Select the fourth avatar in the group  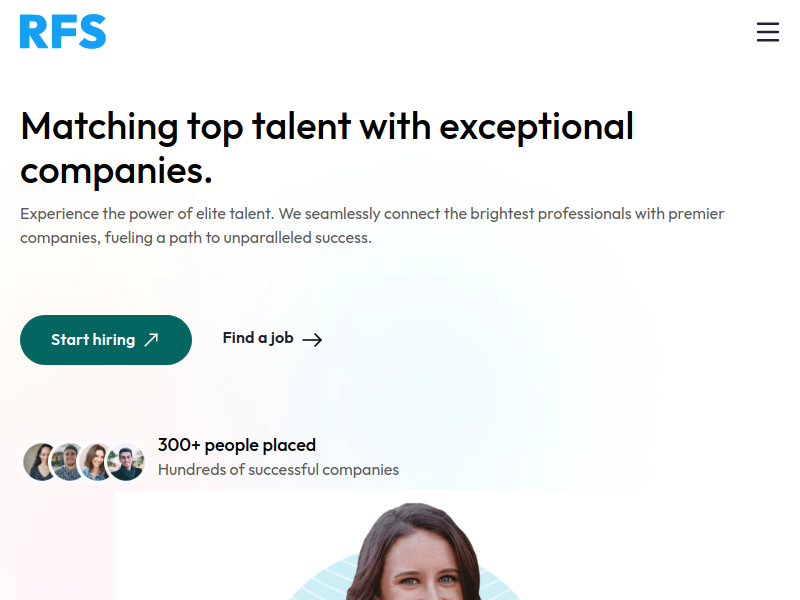(x=126, y=462)
